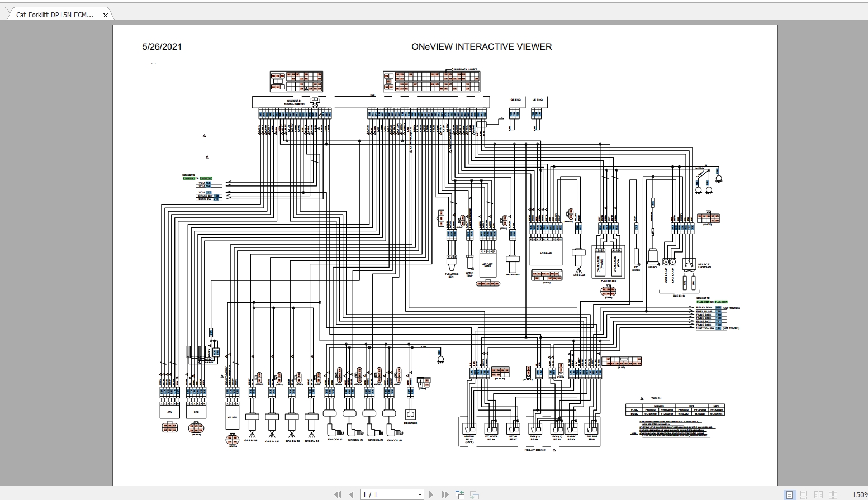Open the page number dropdown arrow
868x500 pixels.
pos(420,495)
